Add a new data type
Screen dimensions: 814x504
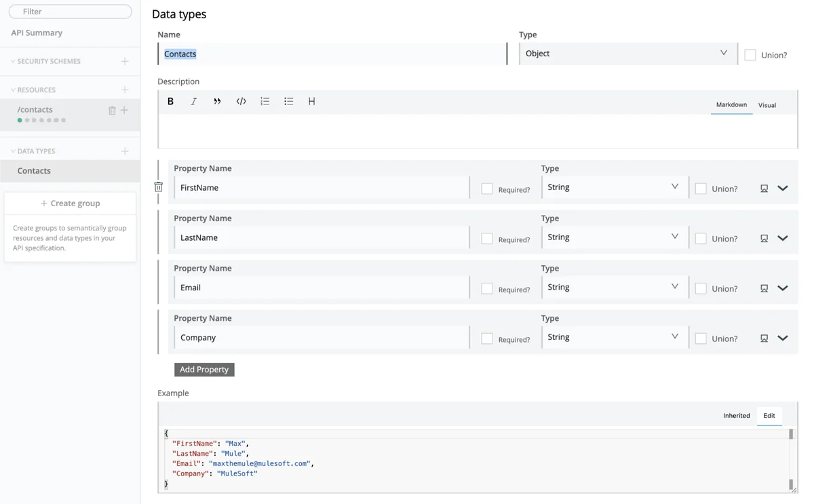click(x=125, y=151)
